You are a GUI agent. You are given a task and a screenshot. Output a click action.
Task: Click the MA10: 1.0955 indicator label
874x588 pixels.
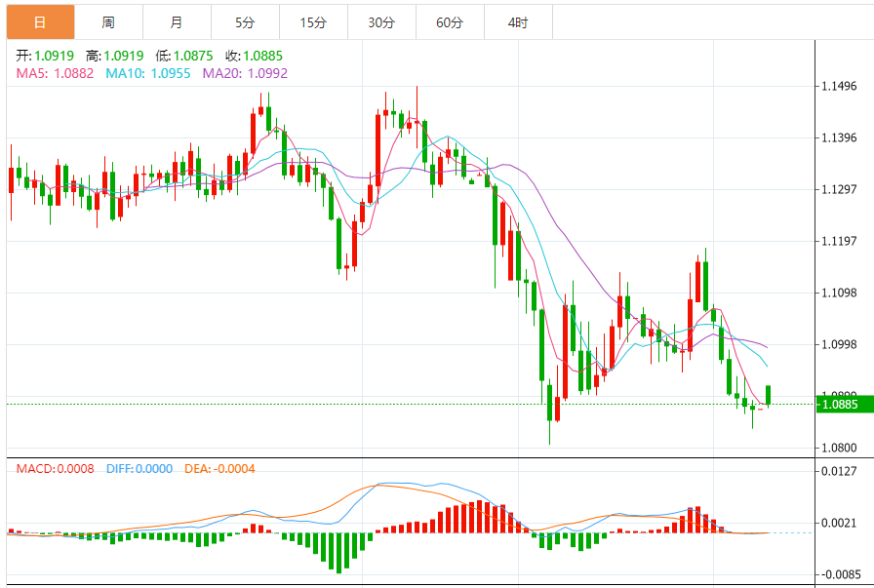pyautogui.click(x=148, y=73)
